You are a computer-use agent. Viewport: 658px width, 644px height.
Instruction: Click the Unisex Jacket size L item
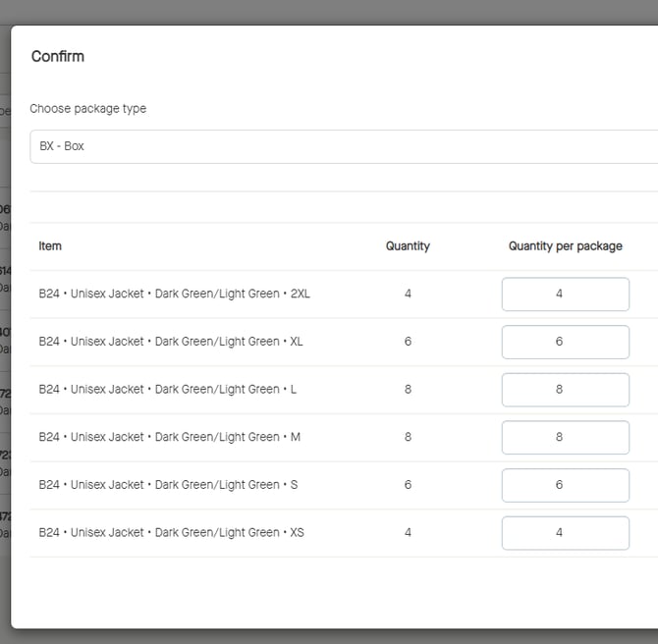pyautogui.click(x=167, y=390)
